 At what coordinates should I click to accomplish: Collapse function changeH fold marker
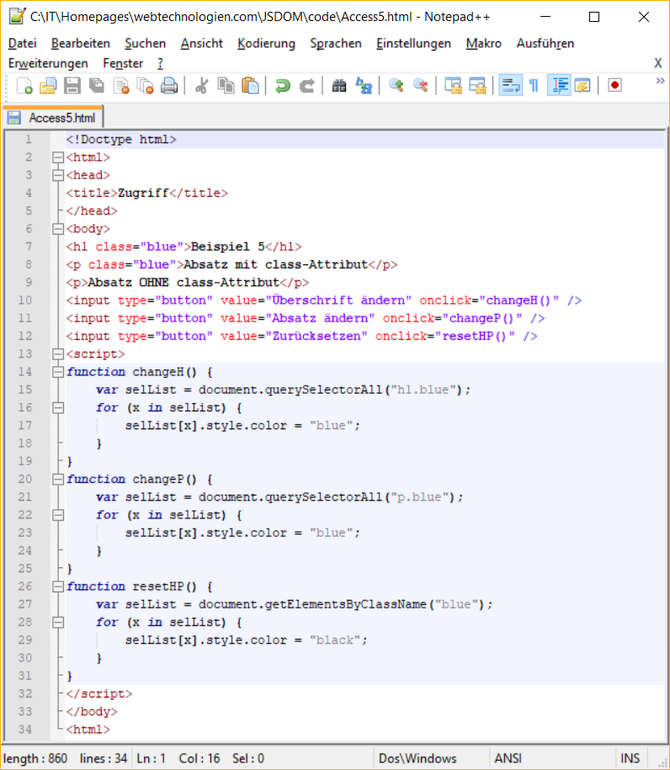(58, 372)
